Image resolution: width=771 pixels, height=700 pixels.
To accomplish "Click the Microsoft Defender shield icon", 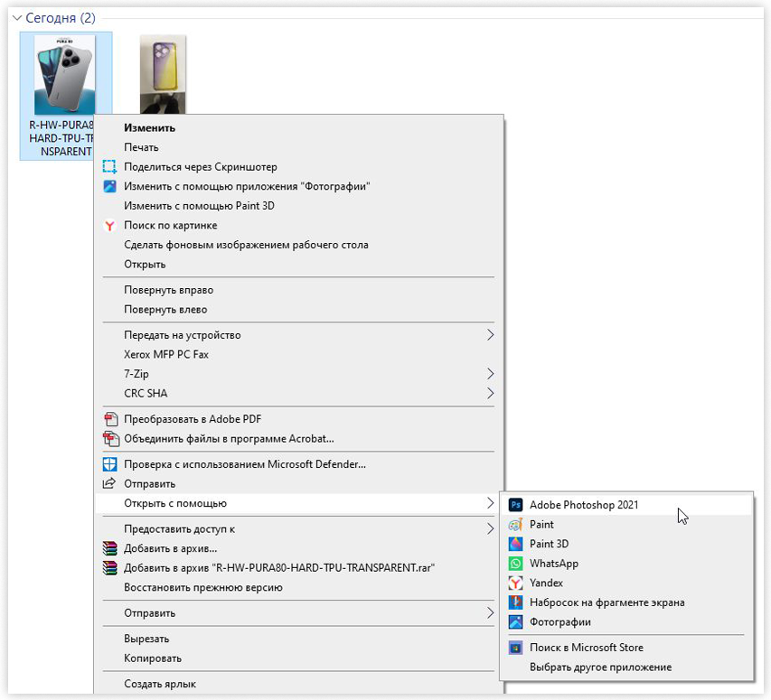I will coord(109,464).
